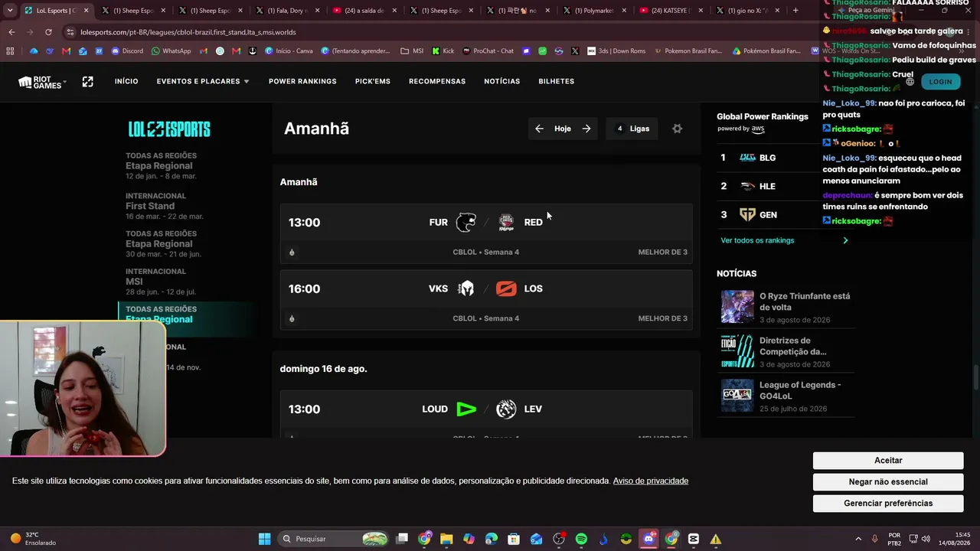Reload the page in browser toolbar
The image size is (980, 551).
[x=48, y=32]
